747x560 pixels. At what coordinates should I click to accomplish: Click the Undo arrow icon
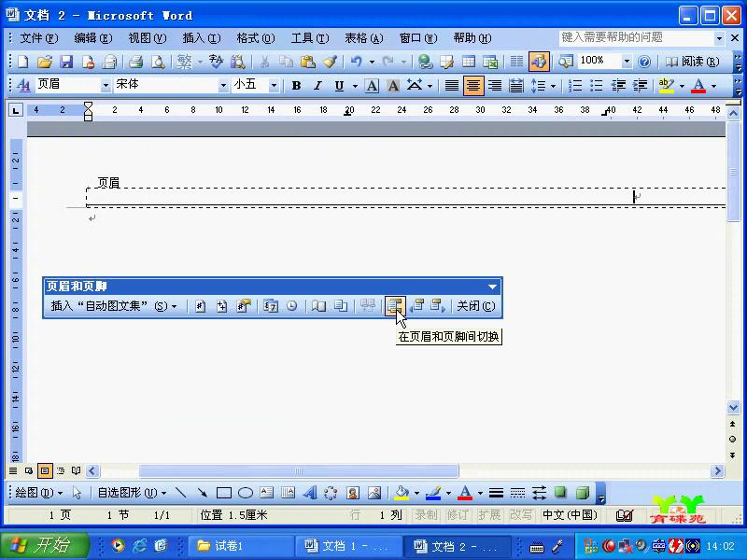(357, 62)
